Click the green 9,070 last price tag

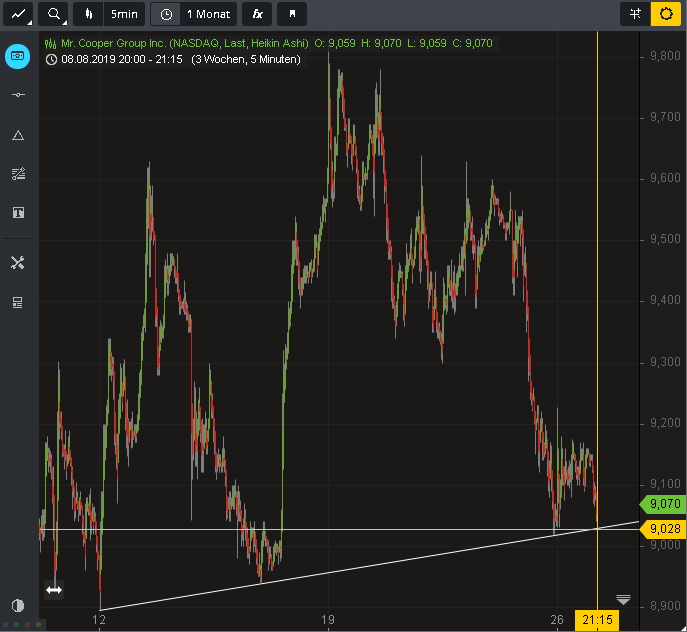point(662,504)
